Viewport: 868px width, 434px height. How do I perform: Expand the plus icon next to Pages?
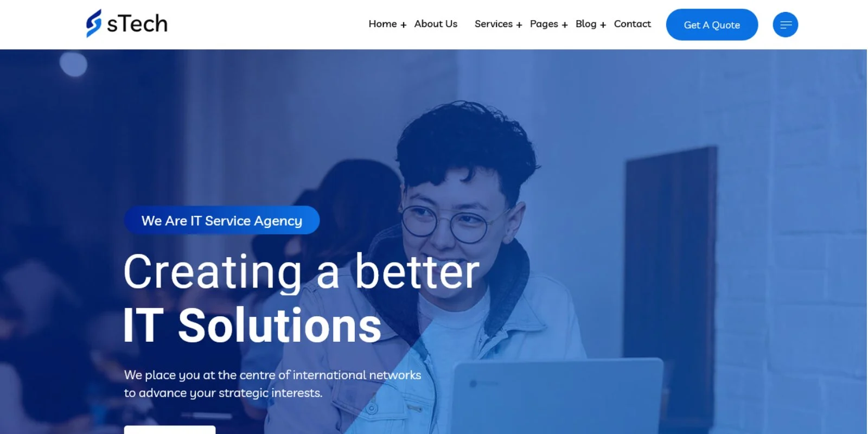coord(565,25)
